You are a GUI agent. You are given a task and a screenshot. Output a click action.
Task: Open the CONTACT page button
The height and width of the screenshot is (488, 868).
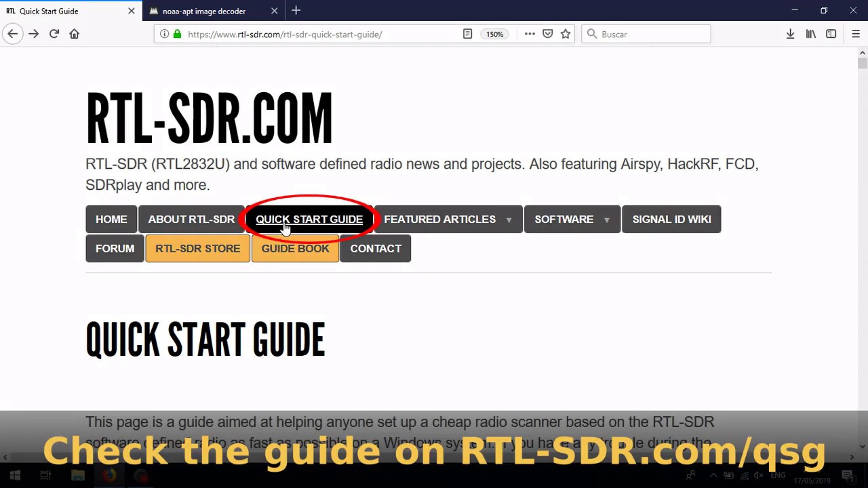pyautogui.click(x=376, y=249)
